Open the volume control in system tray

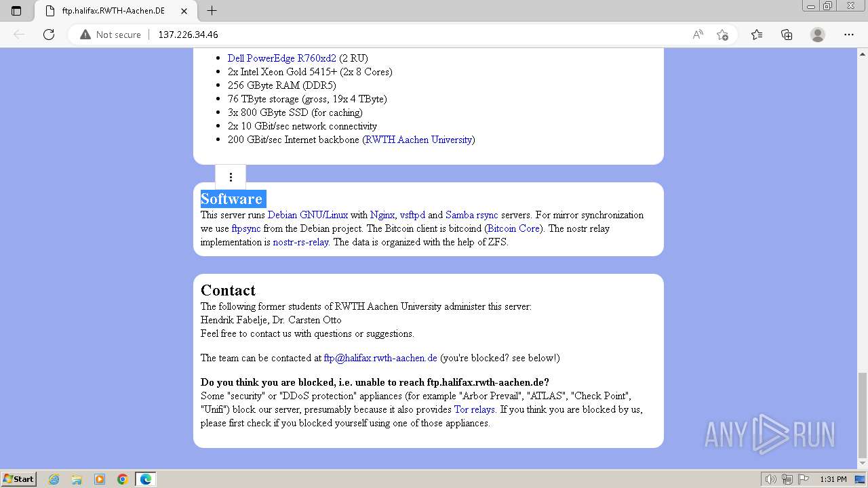click(771, 479)
